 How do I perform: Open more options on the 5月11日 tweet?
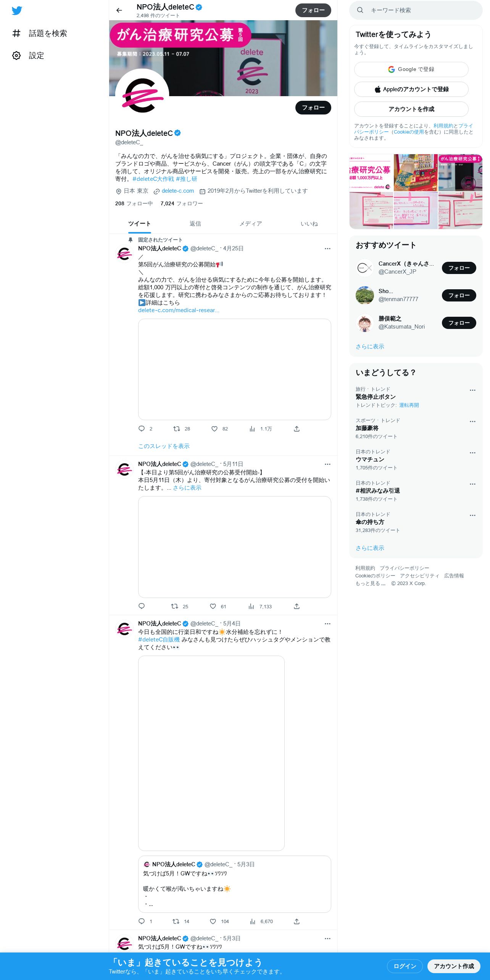tap(327, 464)
